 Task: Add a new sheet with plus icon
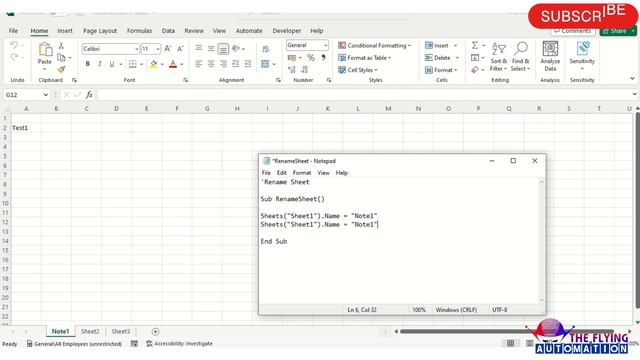(156, 331)
